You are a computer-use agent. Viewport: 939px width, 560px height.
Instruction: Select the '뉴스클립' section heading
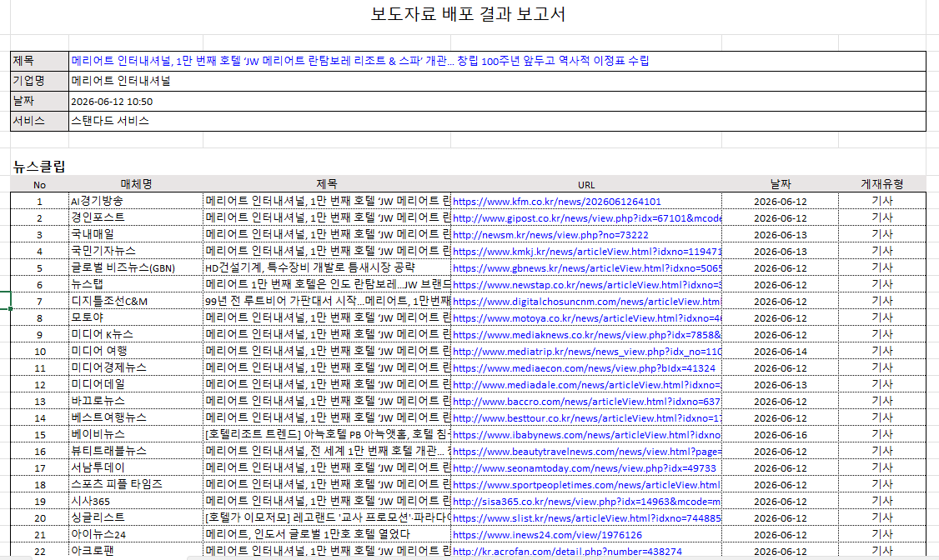coord(39,167)
